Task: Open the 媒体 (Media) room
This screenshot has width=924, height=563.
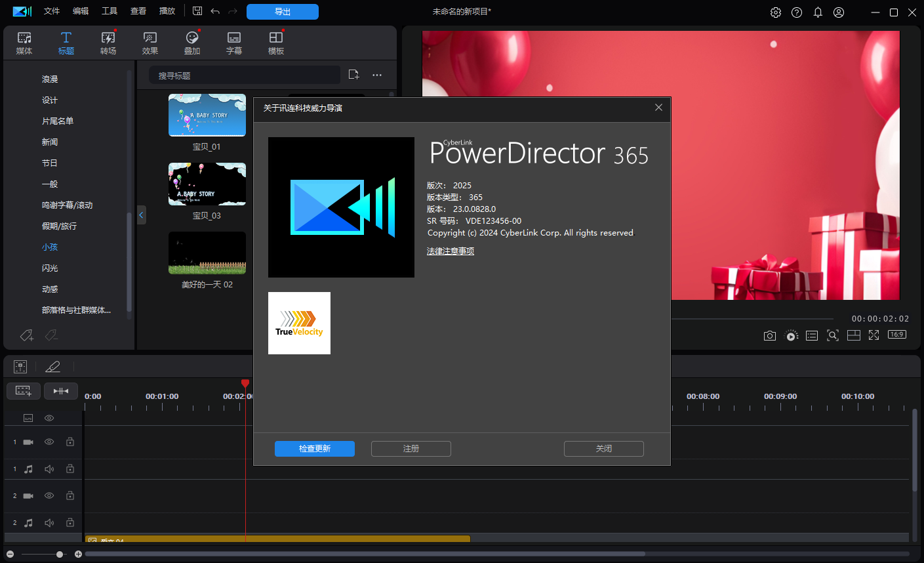Action: point(24,43)
